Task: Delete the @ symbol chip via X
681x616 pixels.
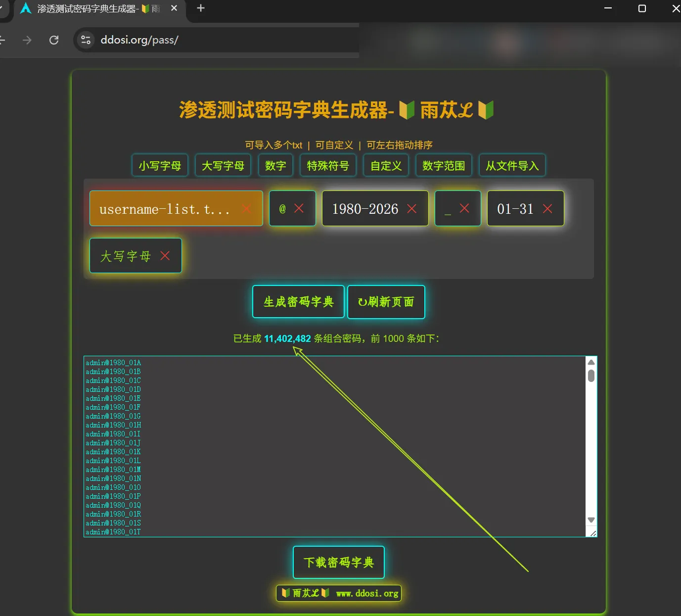Action: coord(299,208)
